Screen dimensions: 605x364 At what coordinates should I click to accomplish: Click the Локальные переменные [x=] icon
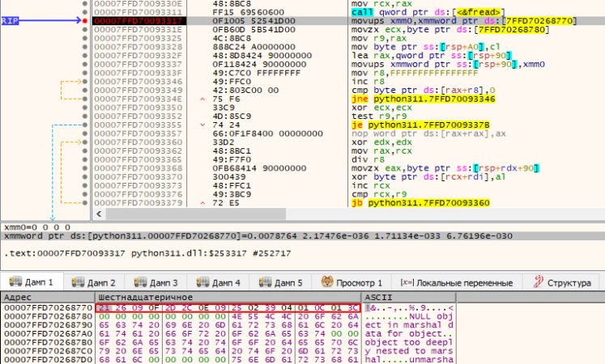(407, 282)
